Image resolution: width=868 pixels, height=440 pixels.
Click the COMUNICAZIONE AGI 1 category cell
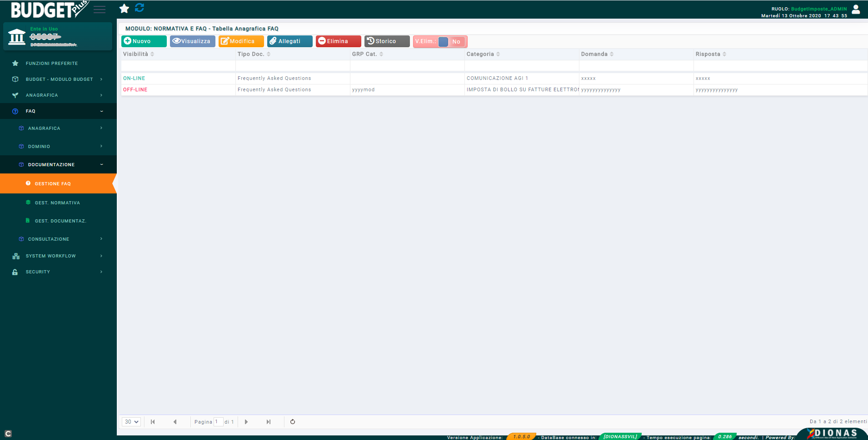522,79
